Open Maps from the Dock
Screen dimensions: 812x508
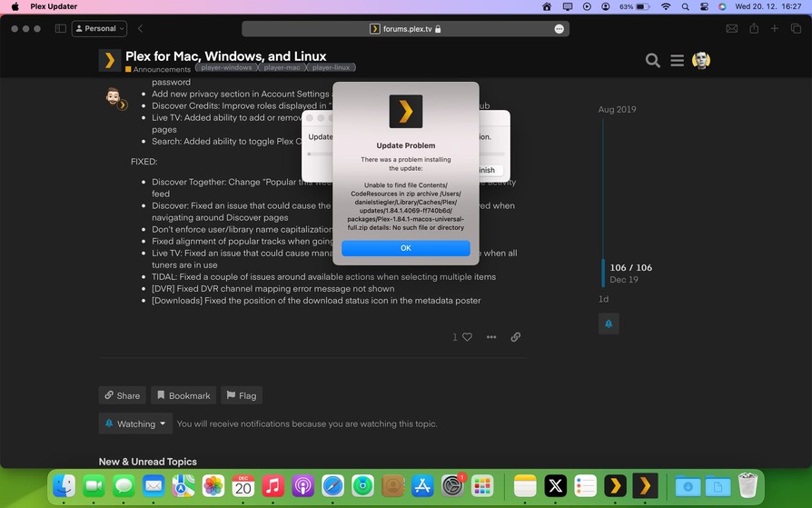(183, 486)
